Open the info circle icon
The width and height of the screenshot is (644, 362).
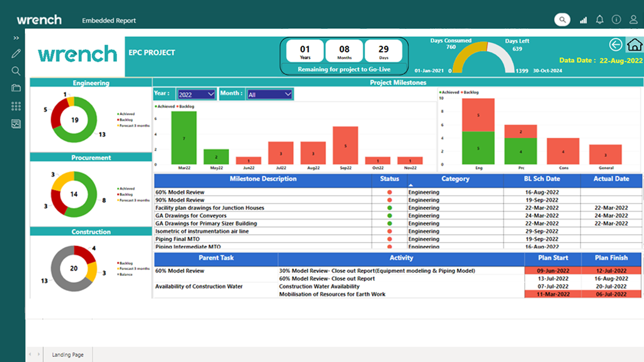click(616, 20)
